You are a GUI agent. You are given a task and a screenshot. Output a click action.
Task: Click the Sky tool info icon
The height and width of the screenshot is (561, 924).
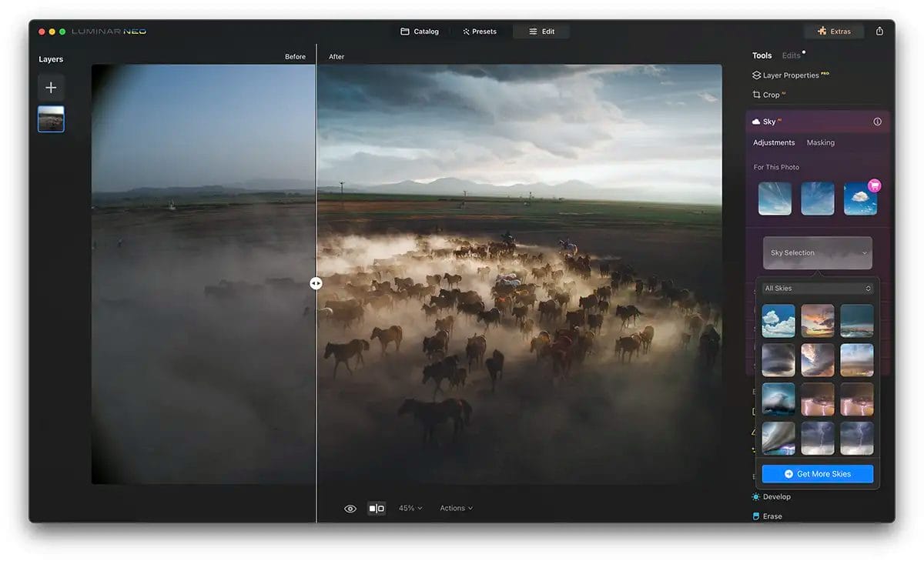coord(875,121)
